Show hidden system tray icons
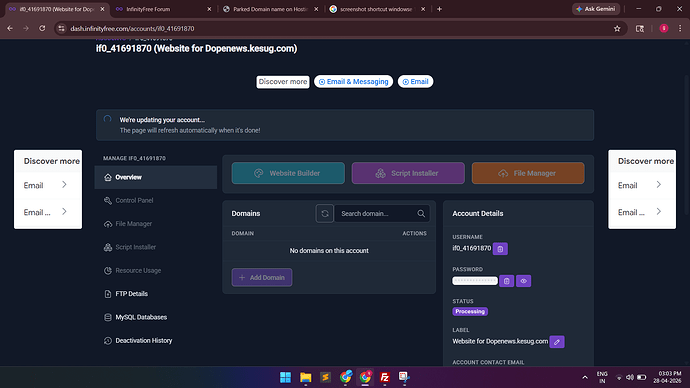The height and width of the screenshot is (388, 690). 585,377
